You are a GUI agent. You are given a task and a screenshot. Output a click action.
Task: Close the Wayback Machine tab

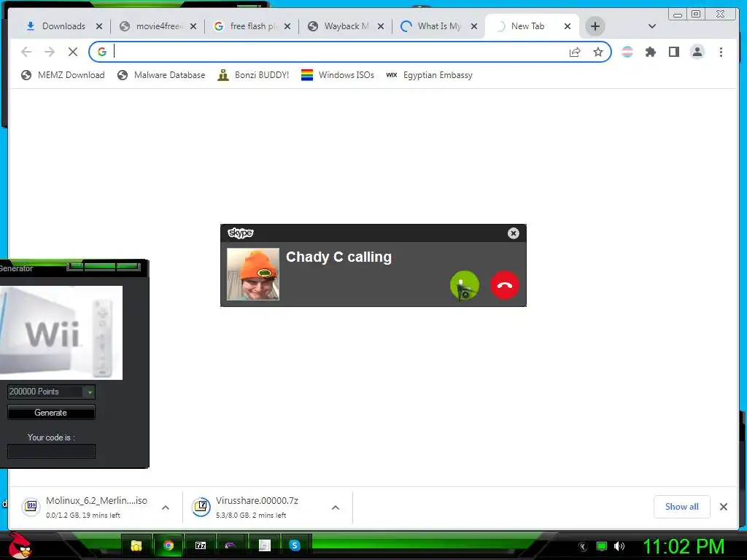tap(381, 26)
